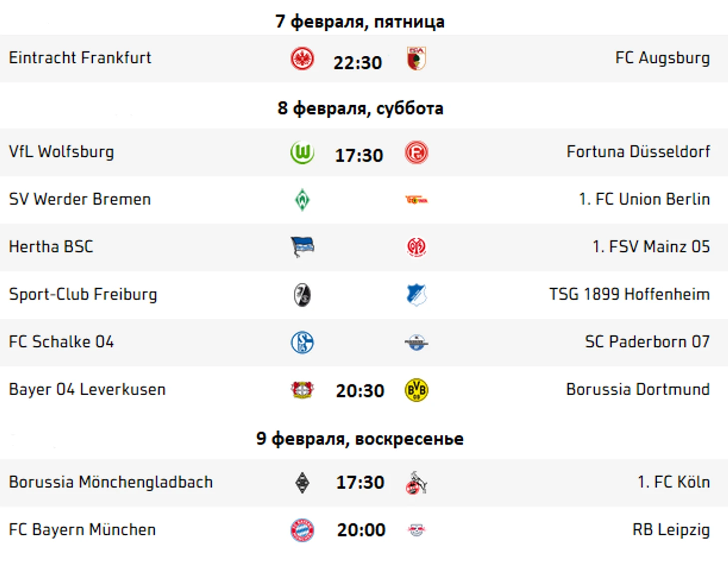728x562 pixels.
Task: Click the FC Bayern München logo
Action: click(302, 530)
